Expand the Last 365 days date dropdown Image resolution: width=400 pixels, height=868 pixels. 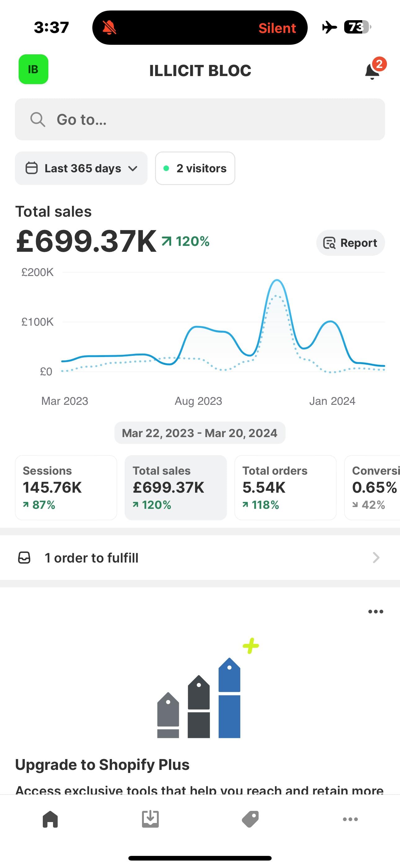81,168
